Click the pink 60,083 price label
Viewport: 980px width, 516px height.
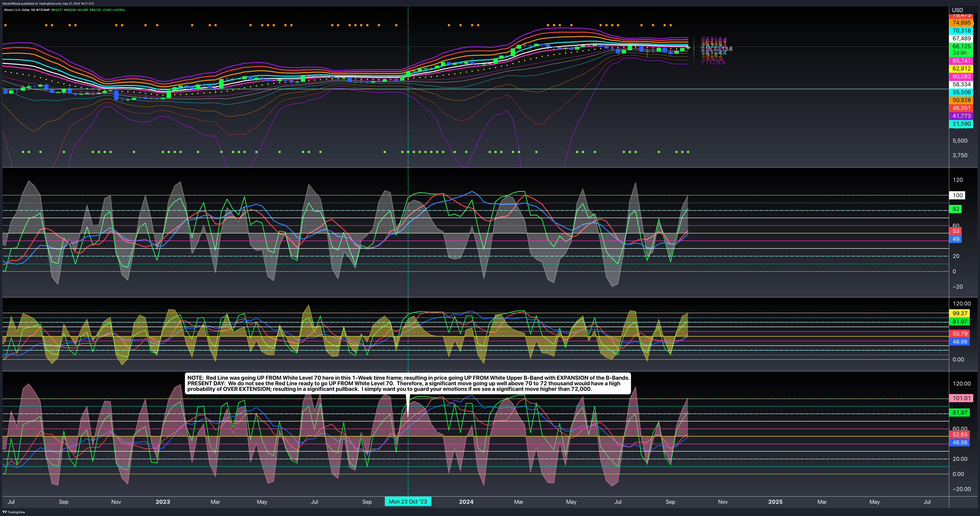(x=961, y=76)
